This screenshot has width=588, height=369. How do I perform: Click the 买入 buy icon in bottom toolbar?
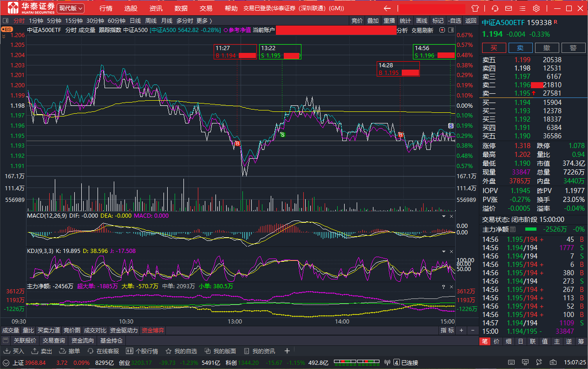(14, 351)
